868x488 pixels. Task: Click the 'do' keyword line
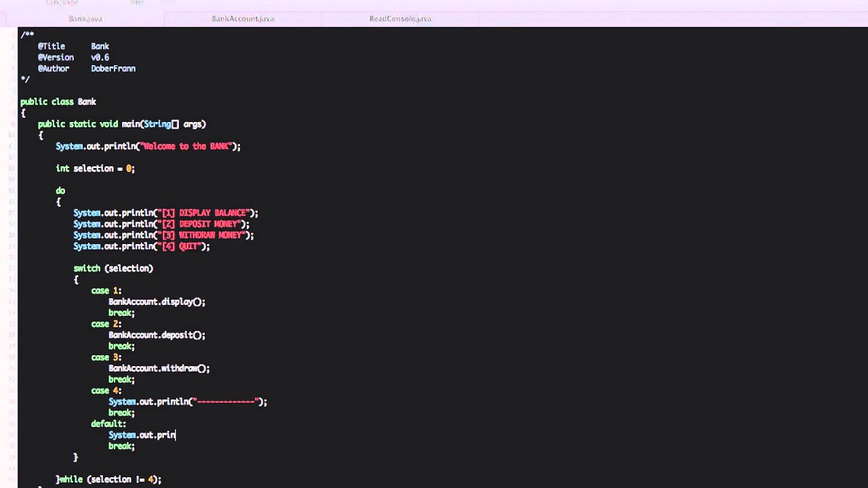pos(60,190)
